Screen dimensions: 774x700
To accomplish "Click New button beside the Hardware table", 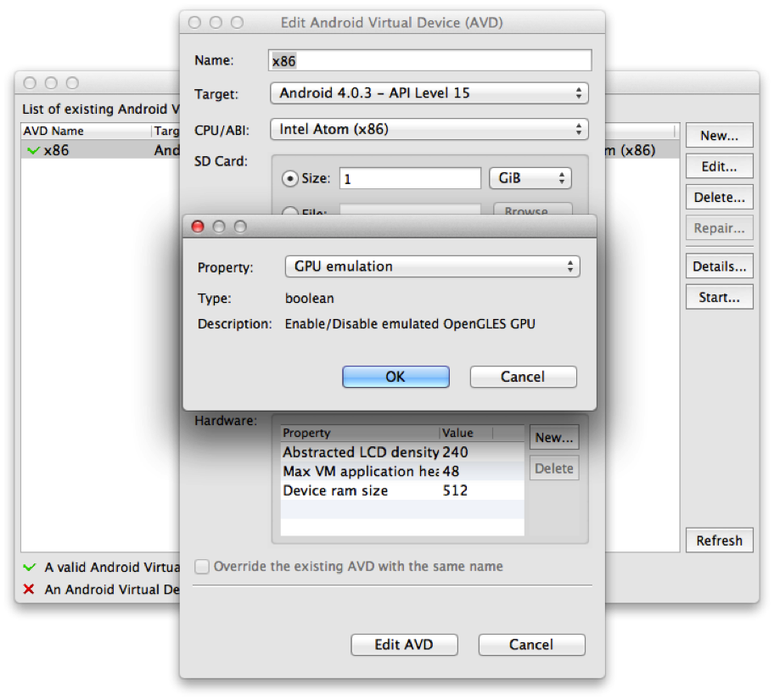I will pyautogui.click(x=553, y=438).
